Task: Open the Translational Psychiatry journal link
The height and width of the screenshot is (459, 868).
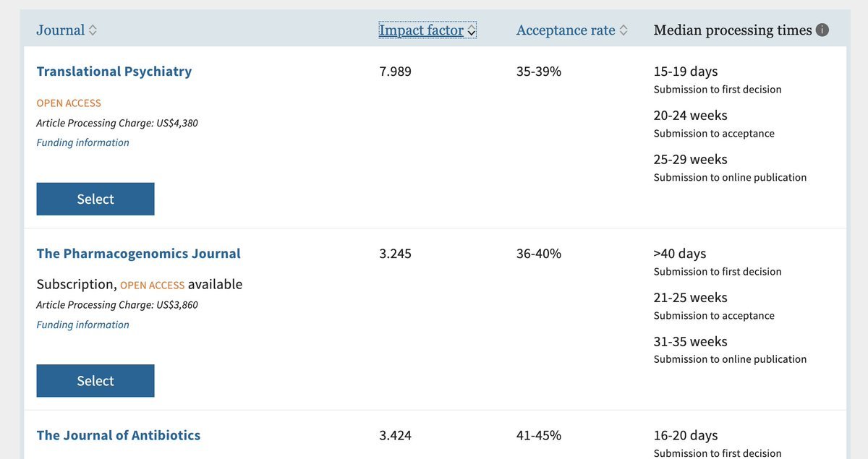Action: 114,72
